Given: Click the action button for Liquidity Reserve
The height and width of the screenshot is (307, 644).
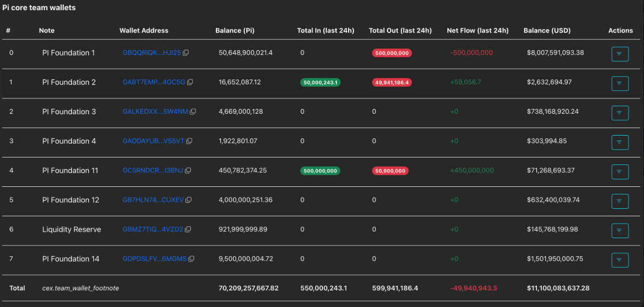Looking at the screenshot, I should (x=619, y=231).
